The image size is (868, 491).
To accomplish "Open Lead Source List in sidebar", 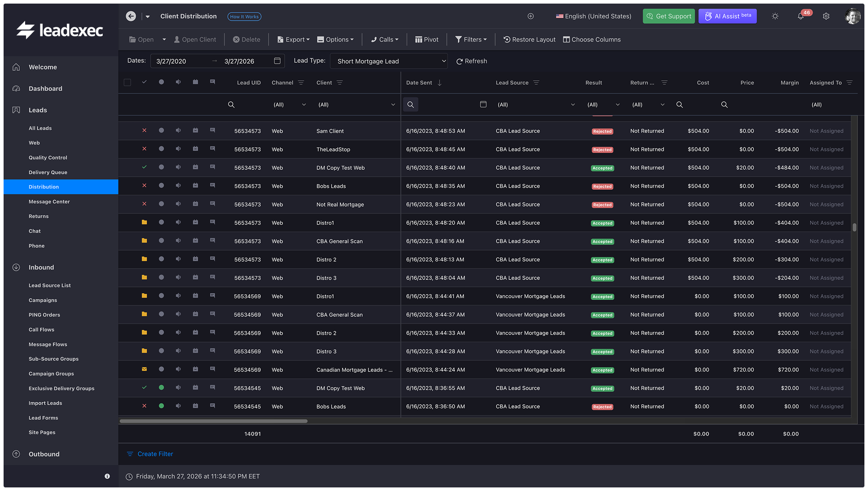I will [50, 285].
